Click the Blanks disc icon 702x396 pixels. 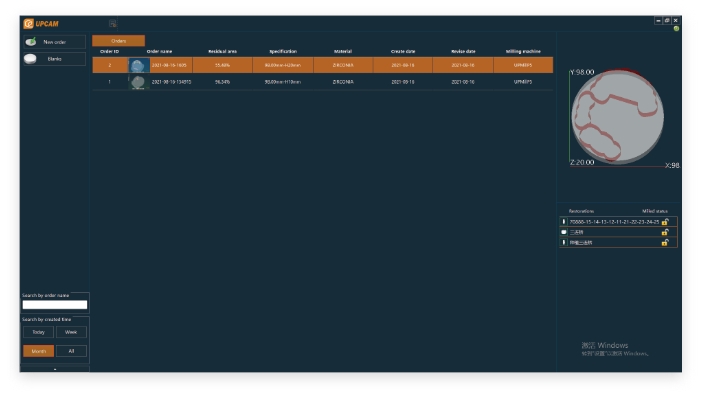click(30, 59)
